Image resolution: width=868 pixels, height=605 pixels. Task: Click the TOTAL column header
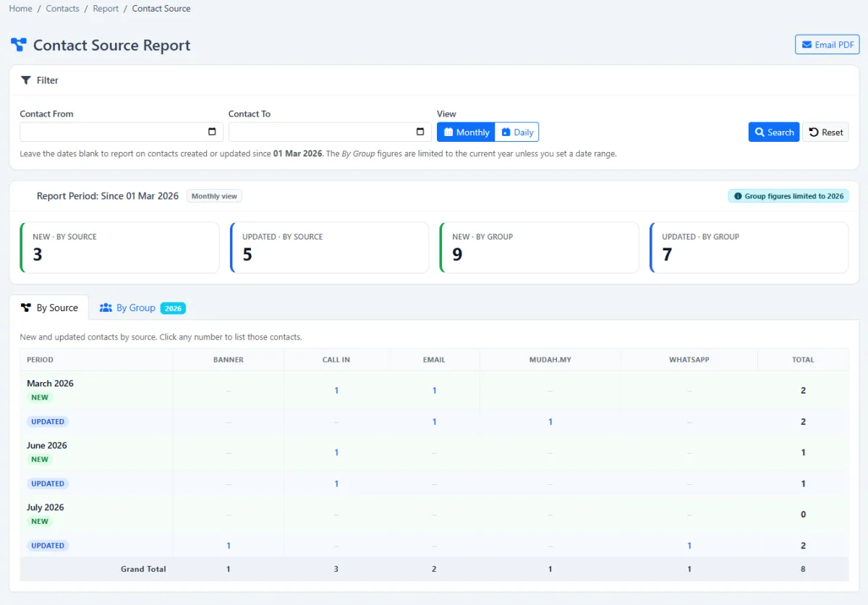tap(803, 360)
